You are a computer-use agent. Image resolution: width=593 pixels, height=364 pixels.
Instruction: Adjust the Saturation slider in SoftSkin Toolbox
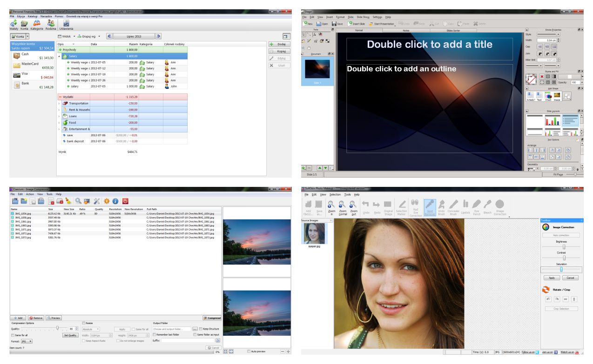[561, 269]
